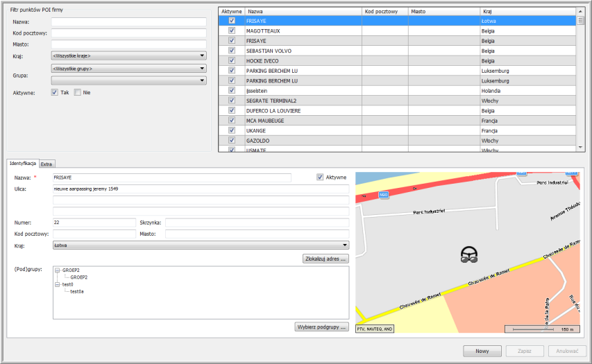This screenshot has width=592, height=364.
Task: Open the <Wszystkie kraje> country dropdown
Action: coord(129,55)
